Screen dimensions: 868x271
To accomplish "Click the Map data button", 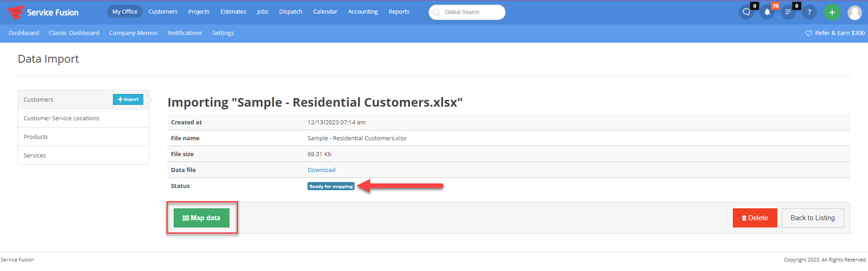I will [201, 218].
